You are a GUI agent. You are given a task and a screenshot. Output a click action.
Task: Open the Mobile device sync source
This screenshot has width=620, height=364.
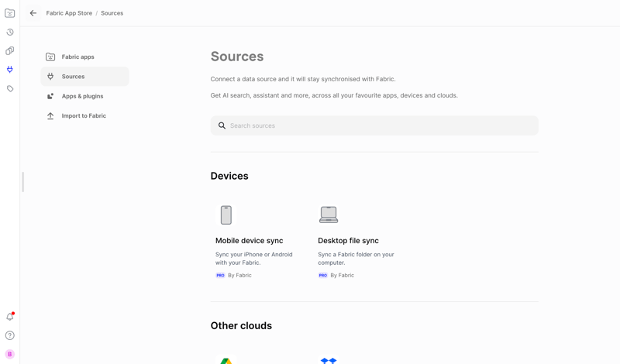pos(249,241)
